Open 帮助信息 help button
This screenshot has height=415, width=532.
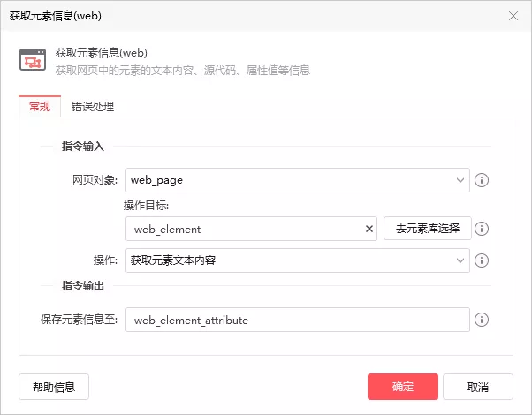pyautogui.click(x=54, y=387)
